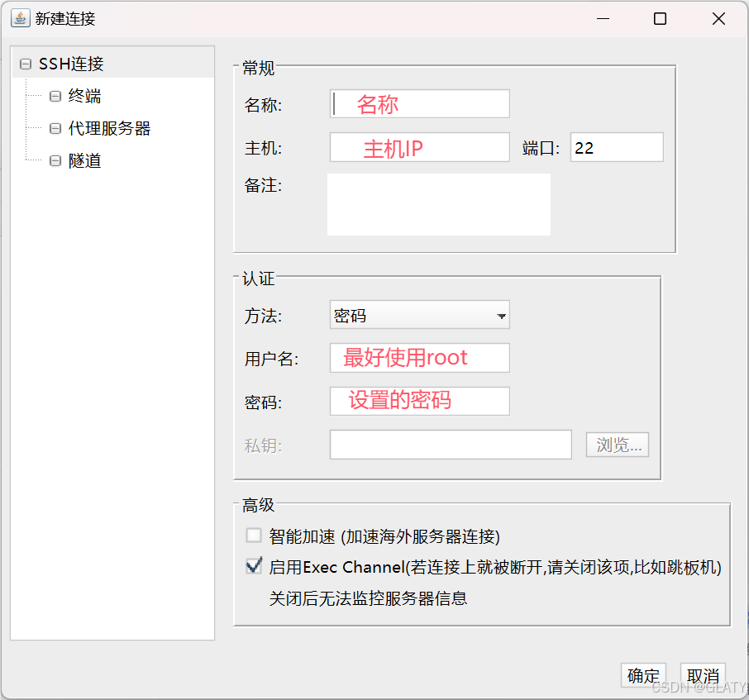Screen dimensions: 749x700
Task: Focus the 名称 input field
Action: [x=419, y=103]
